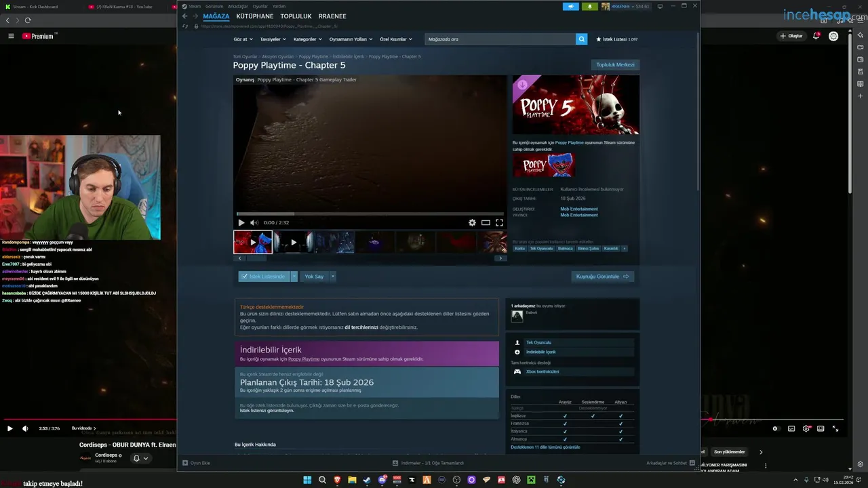This screenshot has width=868, height=488.
Task: Expand the Yok Say dropdown arrow
Action: [332, 277]
